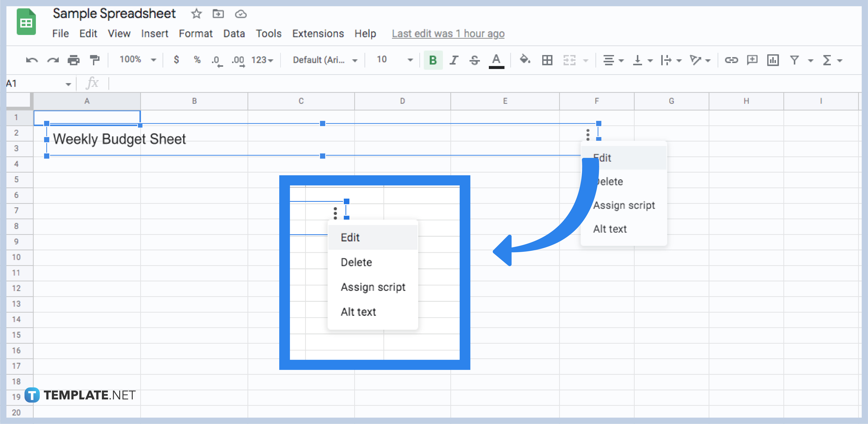Insert a comment from the toolbar
The width and height of the screenshot is (868, 424).
click(752, 60)
